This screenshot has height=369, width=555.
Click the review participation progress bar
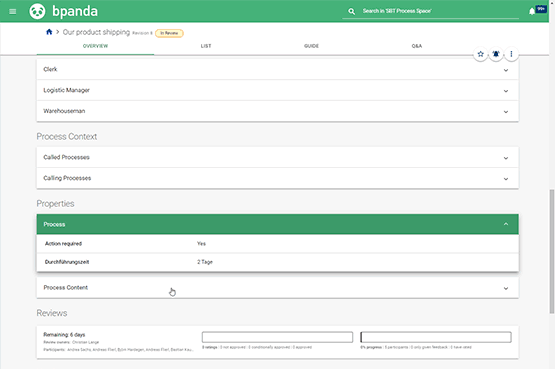436,337
